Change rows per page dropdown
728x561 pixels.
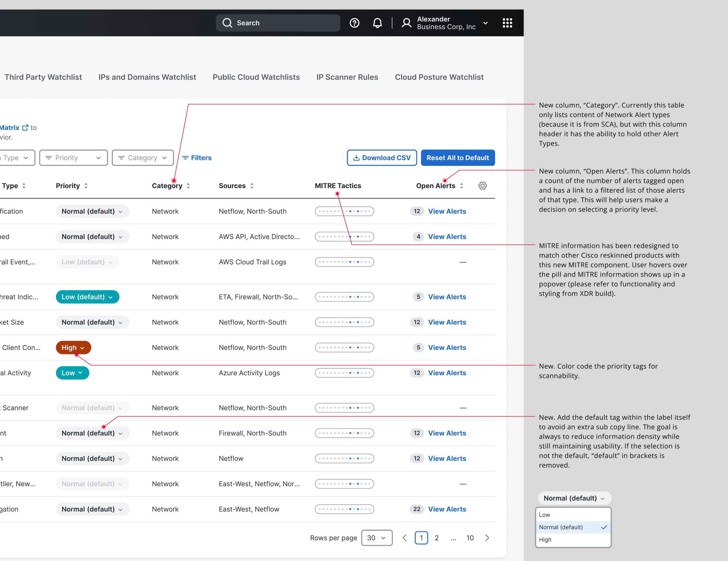[377, 538]
